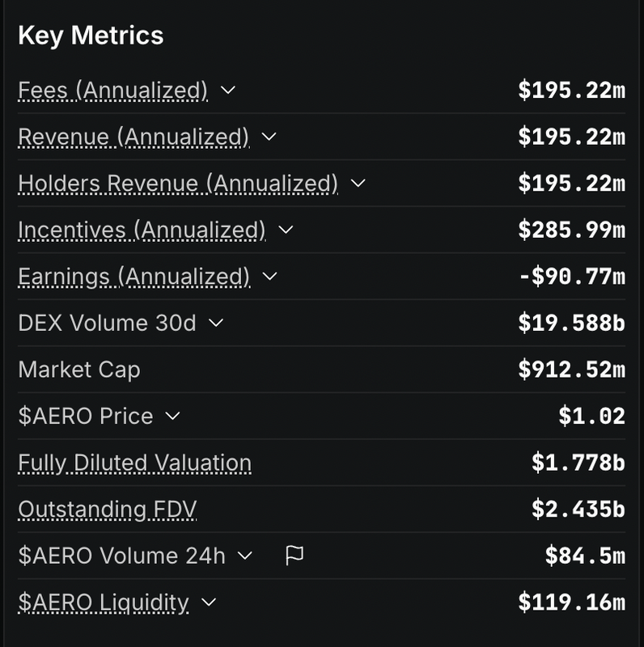Screen dimensions: 644x647
Task: Click the DEX Volume 30d label
Action: (108, 323)
